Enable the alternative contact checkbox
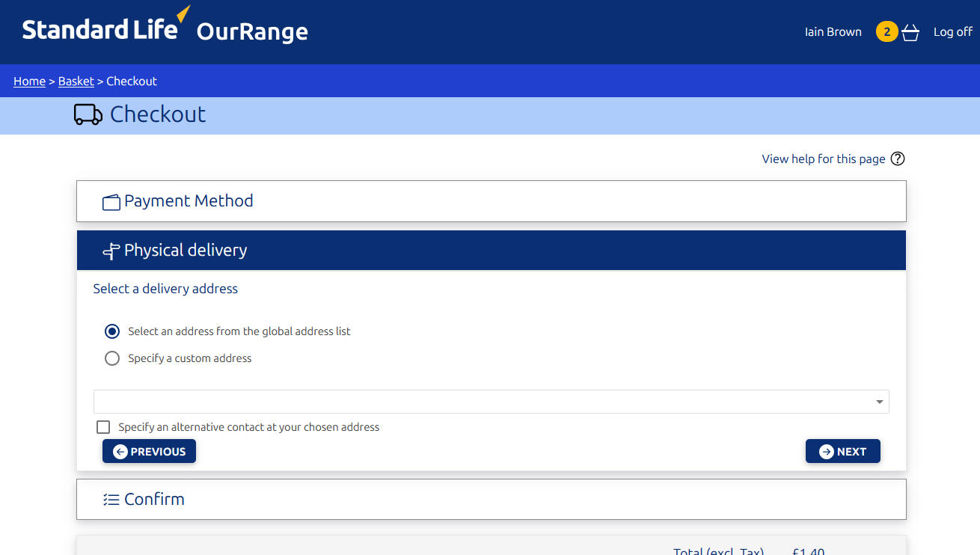 [103, 427]
